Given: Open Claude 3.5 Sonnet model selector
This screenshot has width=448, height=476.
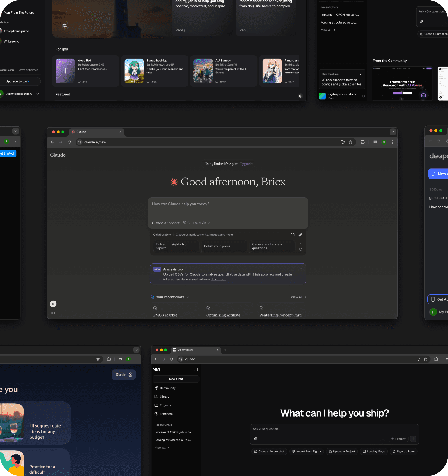Looking at the screenshot, I should point(166,223).
